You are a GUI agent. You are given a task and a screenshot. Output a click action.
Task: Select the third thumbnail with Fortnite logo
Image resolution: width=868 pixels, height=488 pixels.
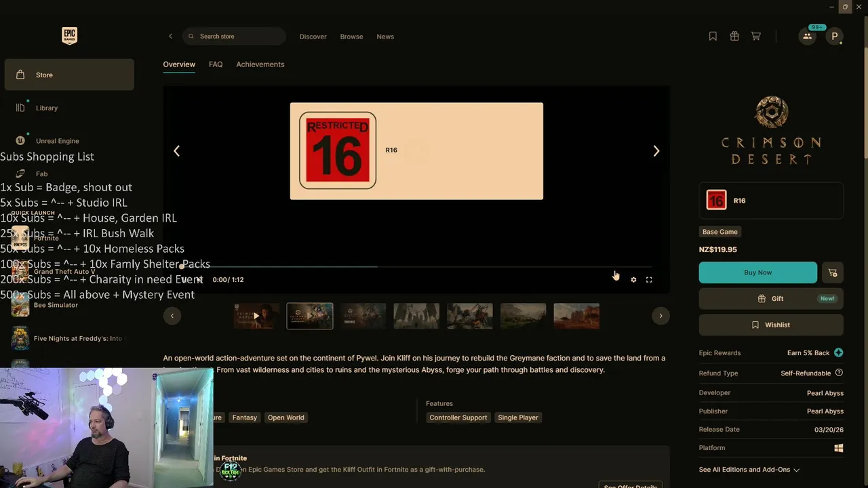(363, 316)
